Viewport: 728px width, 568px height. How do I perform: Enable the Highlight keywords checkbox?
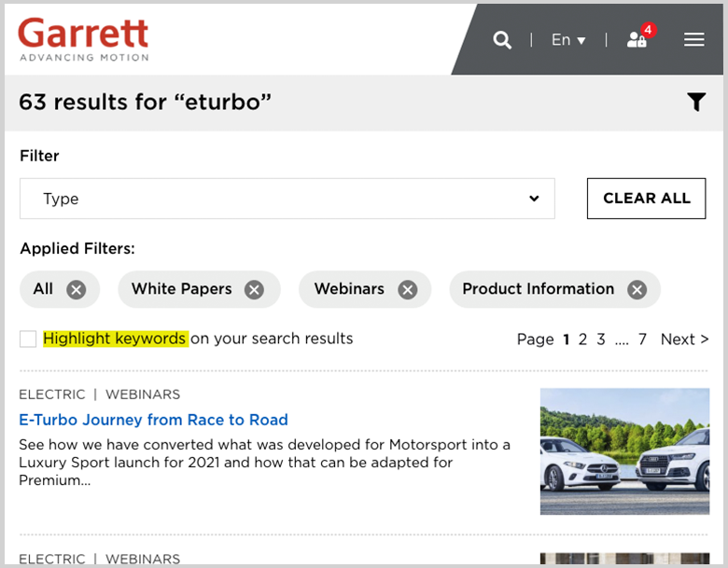(28, 339)
